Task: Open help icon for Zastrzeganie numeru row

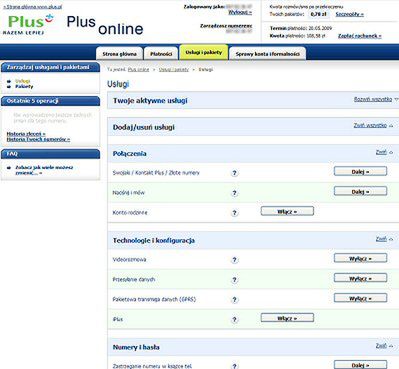Action: pyautogui.click(x=235, y=366)
